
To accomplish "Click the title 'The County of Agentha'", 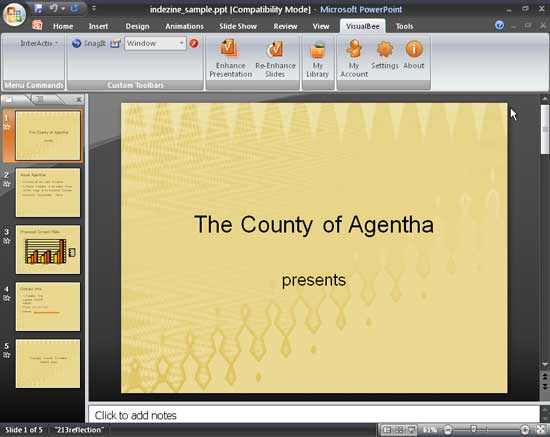I will pos(314,225).
